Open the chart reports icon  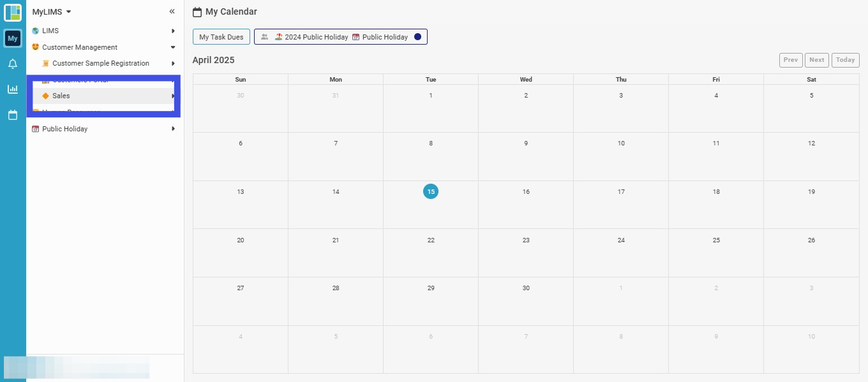(x=13, y=89)
